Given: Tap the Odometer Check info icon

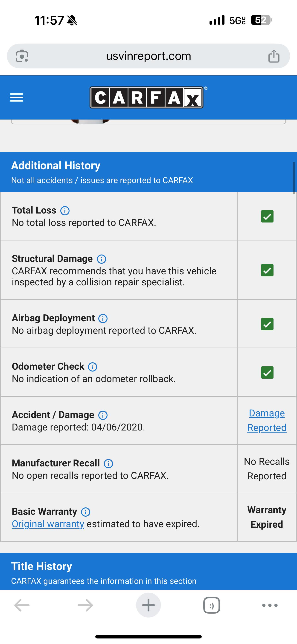Looking at the screenshot, I should click(92, 367).
